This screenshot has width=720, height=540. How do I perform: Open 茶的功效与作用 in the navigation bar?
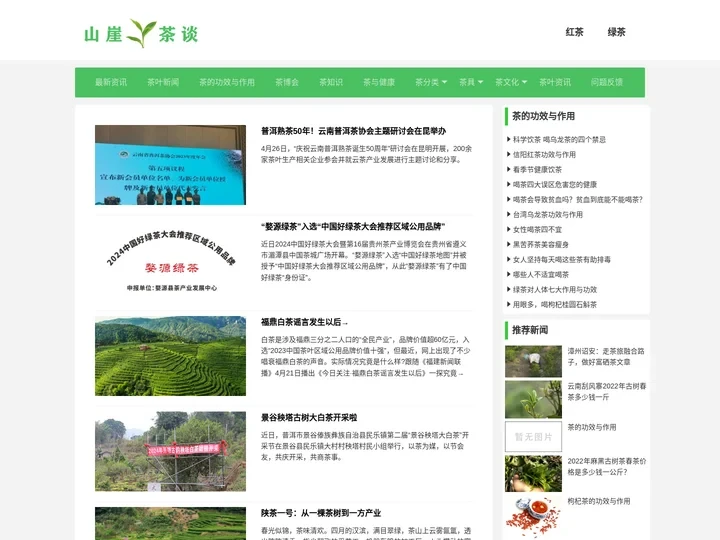point(227,82)
